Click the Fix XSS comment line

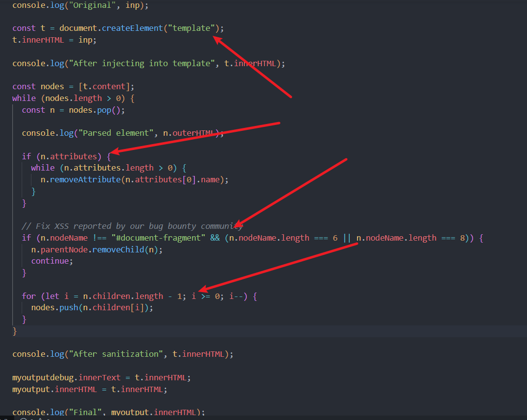132,226
